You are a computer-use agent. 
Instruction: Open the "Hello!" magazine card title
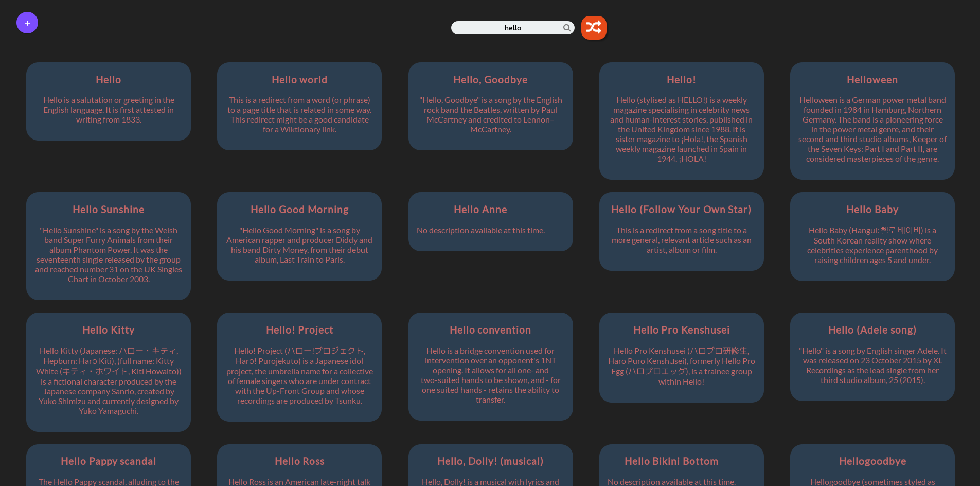pyautogui.click(x=681, y=80)
